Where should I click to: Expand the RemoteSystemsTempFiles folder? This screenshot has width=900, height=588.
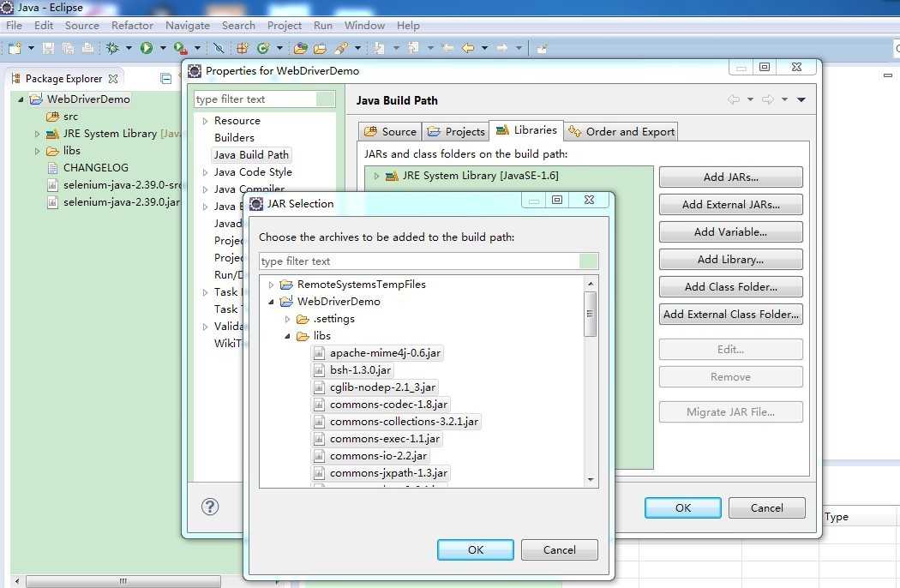pos(271,285)
